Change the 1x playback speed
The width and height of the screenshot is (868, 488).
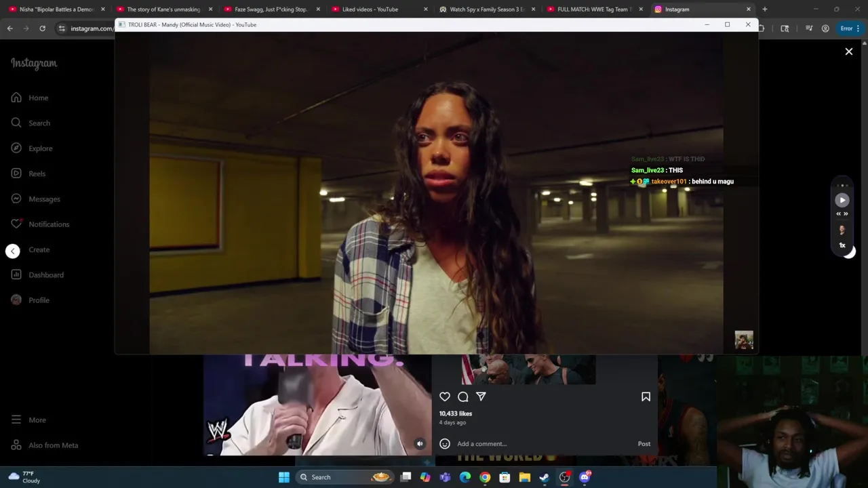[842, 245]
